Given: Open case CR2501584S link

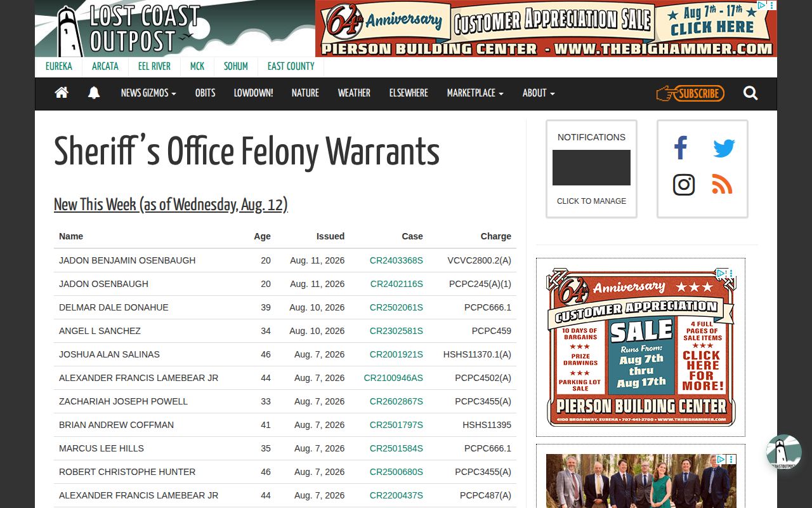Looking at the screenshot, I should click(396, 448).
